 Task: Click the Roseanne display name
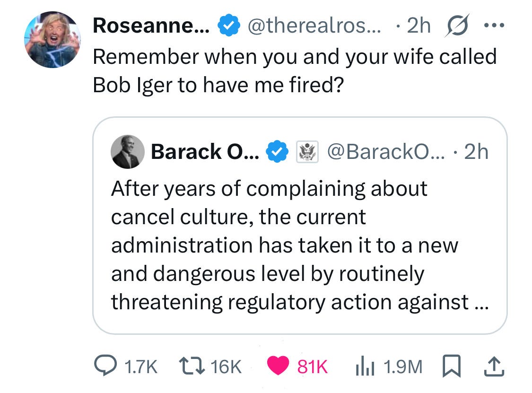click(151, 26)
